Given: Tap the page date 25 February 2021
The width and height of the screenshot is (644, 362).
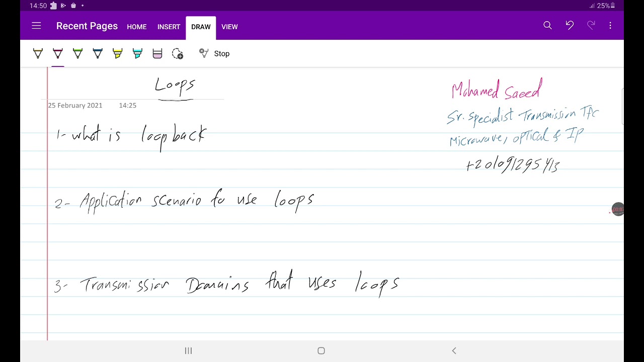Looking at the screenshot, I should [x=75, y=106].
